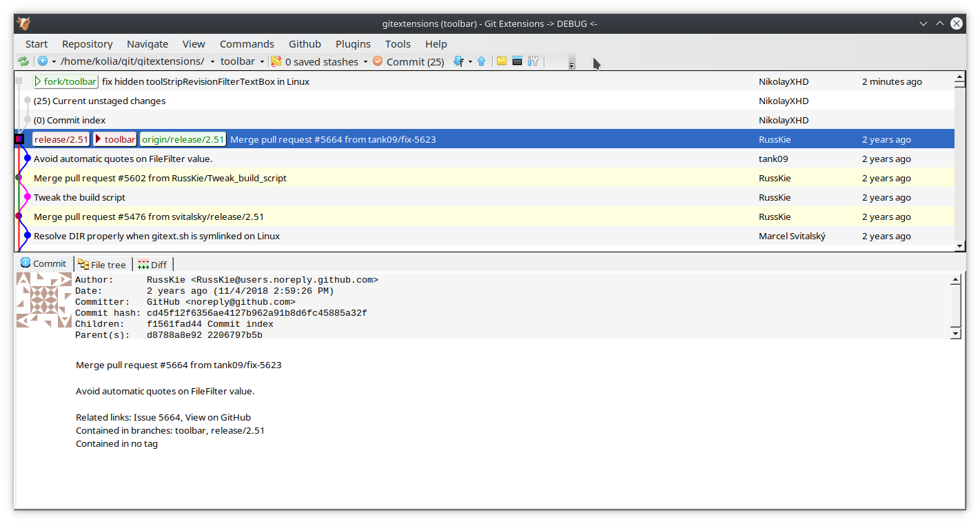Viewport: 980px width, 524px height.
Task: Select the toolbar branch label
Action: [114, 139]
